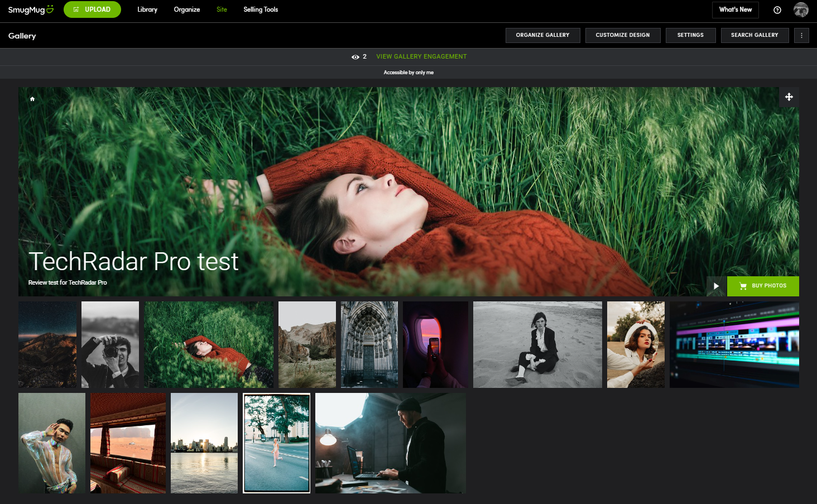Screen dimensions: 817x504
Task: Click the shopping cart icon on Buy Photos
Action: pyautogui.click(x=743, y=286)
